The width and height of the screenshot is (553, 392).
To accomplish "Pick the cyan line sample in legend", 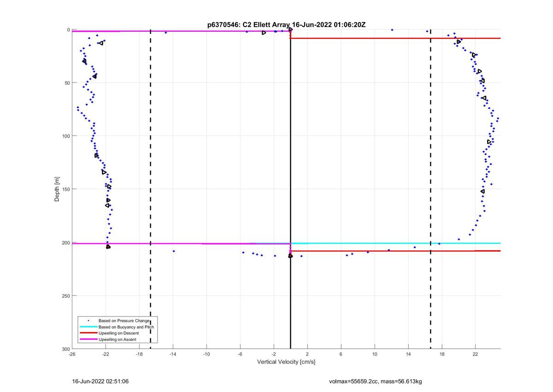I will pyautogui.click(x=88, y=327).
